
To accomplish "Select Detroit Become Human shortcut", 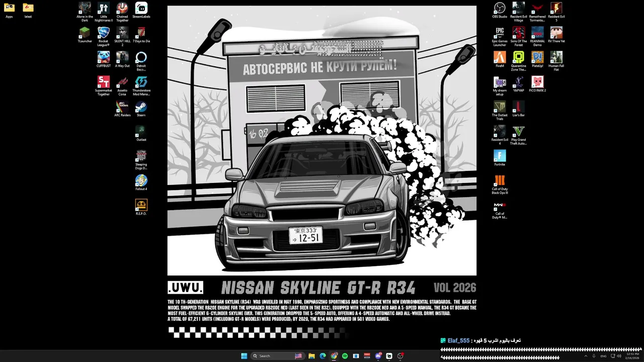I will point(141,61).
